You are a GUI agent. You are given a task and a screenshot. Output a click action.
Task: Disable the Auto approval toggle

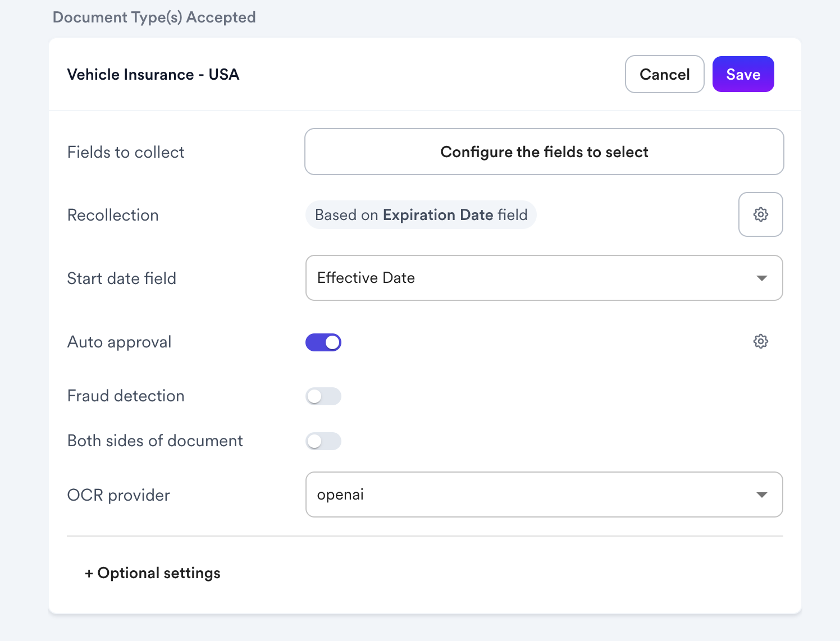coord(323,342)
